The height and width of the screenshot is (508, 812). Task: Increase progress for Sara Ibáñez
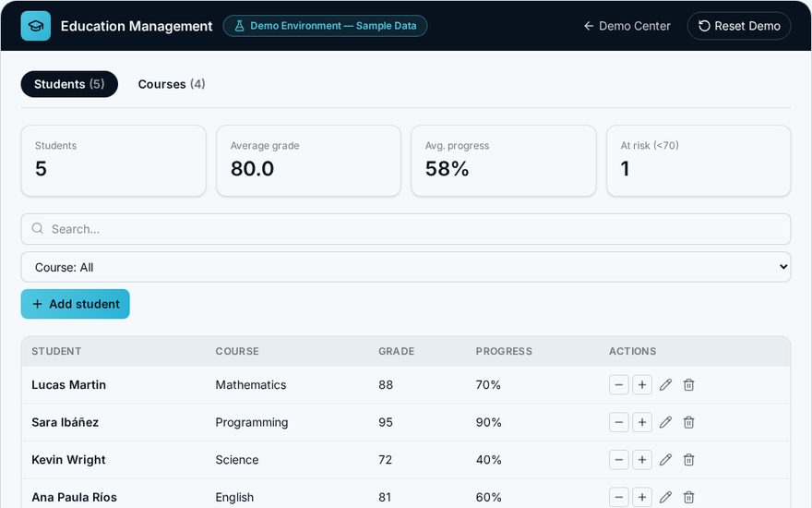[642, 422]
